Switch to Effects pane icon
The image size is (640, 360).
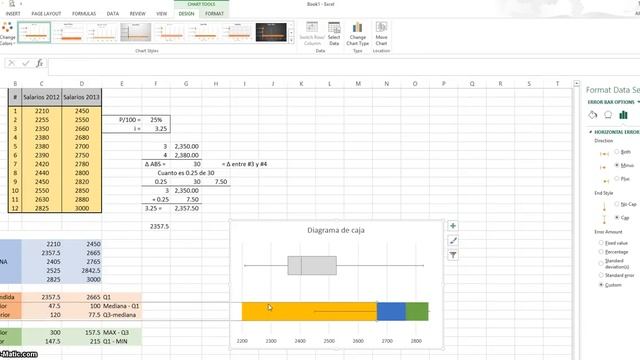(x=608, y=115)
